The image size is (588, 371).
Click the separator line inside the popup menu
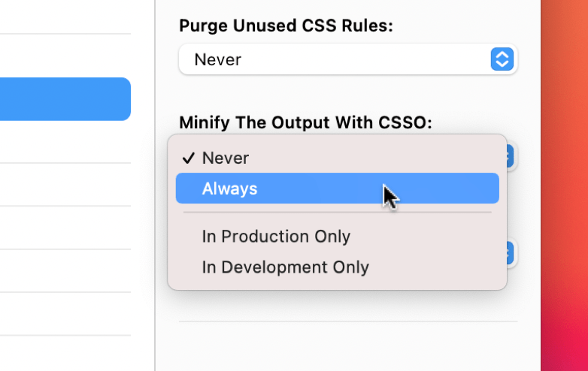pyautogui.click(x=337, y=213)
